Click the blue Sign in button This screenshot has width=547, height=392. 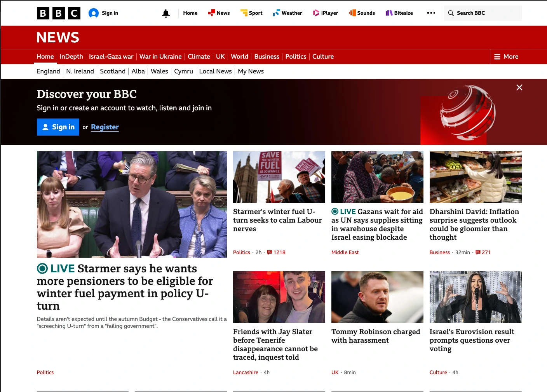point(58,127)
